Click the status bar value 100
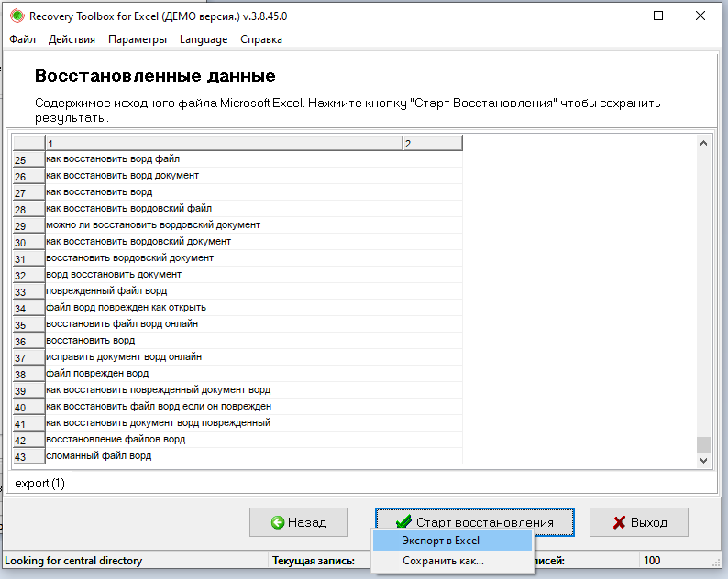 click(652, 561)
